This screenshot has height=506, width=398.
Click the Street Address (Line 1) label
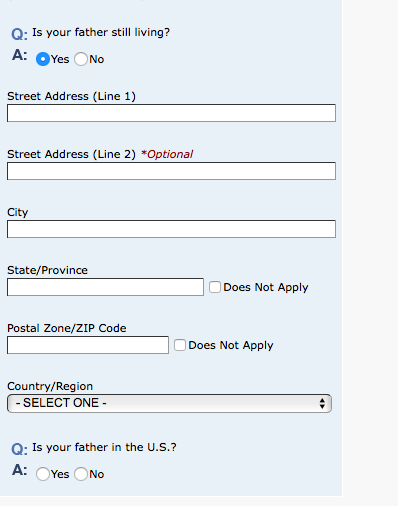point(71,96)
